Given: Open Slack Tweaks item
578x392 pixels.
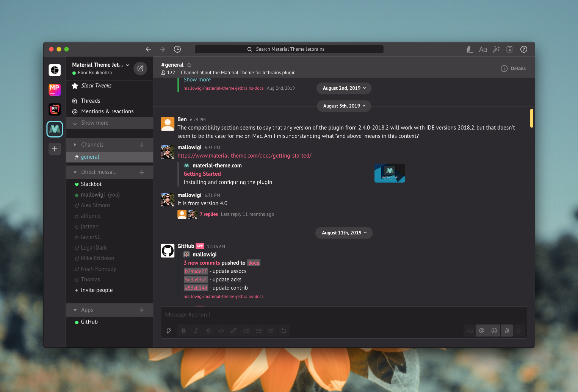Looking at the screenshot, I should (110, 86).
